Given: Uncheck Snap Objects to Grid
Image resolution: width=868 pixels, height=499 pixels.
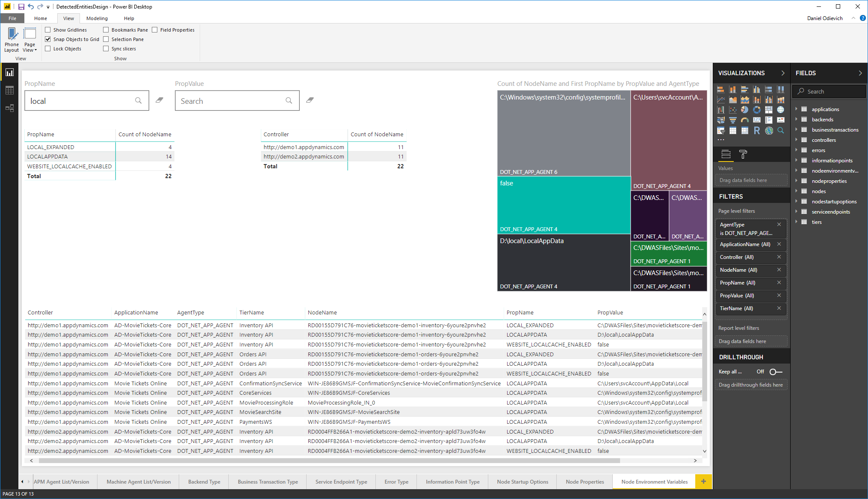Looking at the screenshot, I should [x=48, y=39].
